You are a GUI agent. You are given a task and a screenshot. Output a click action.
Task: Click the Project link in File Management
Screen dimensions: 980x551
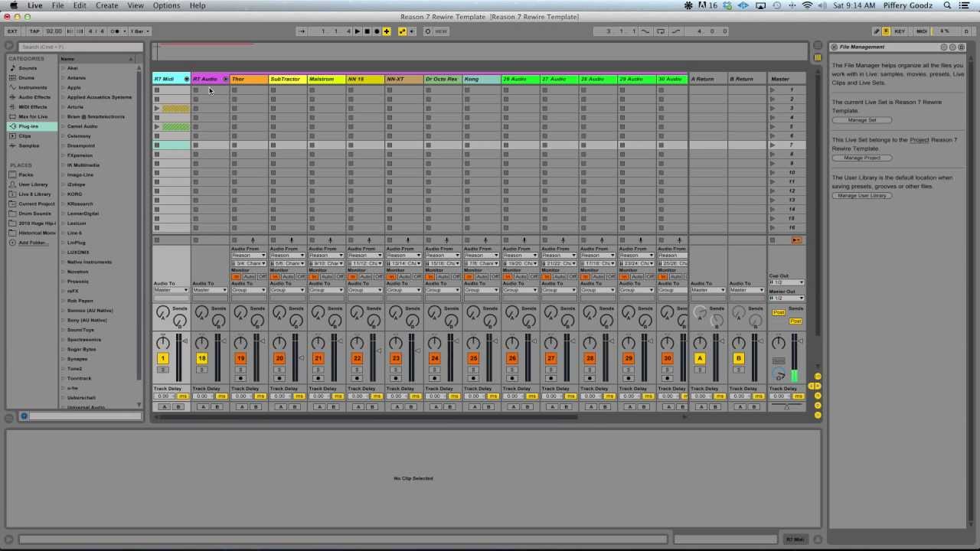[x=919, y=140]
